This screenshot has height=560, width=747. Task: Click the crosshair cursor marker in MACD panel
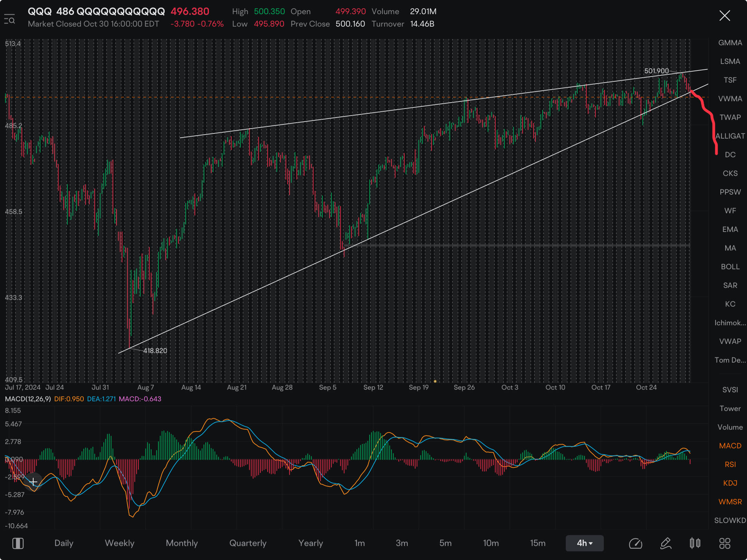click(x=33, y=482)
